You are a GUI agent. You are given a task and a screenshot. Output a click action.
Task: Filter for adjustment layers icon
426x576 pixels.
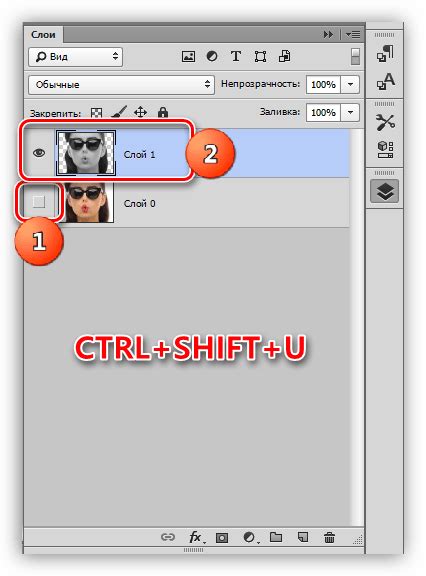212,56
